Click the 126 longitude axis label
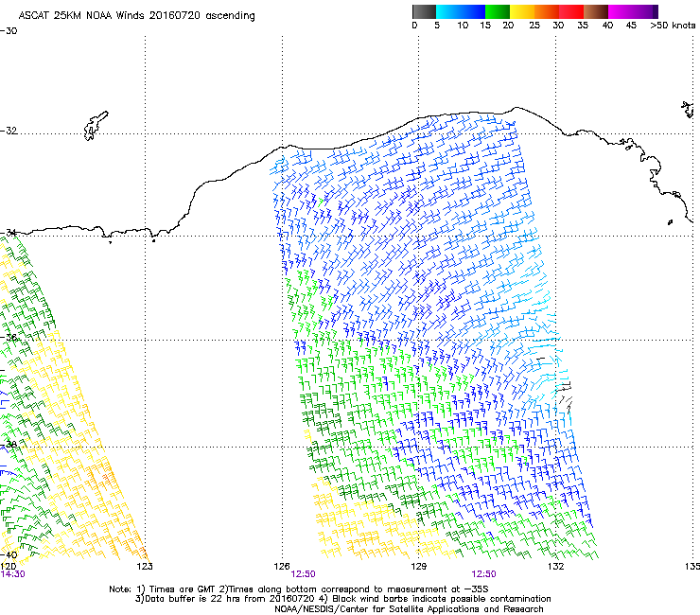The height and width of the screenshot is (615, 700). (x=282, y=567)
